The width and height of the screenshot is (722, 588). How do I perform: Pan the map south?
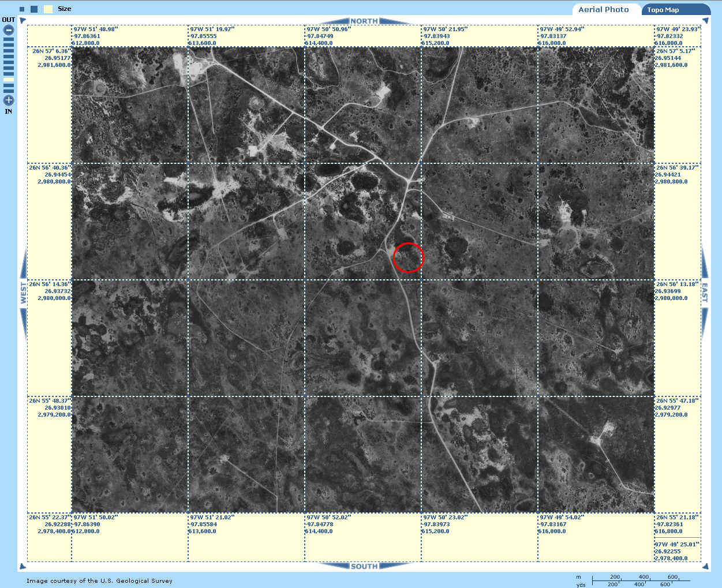pyautogui.click(x=364, y=566)
